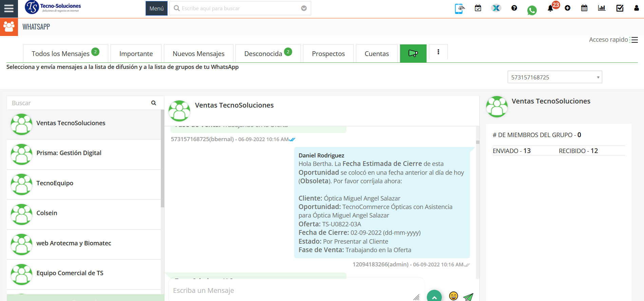Viewport: 644px width, 301px height.
Task: Expand the global search dropdown arrow
Action: point(304,8)
